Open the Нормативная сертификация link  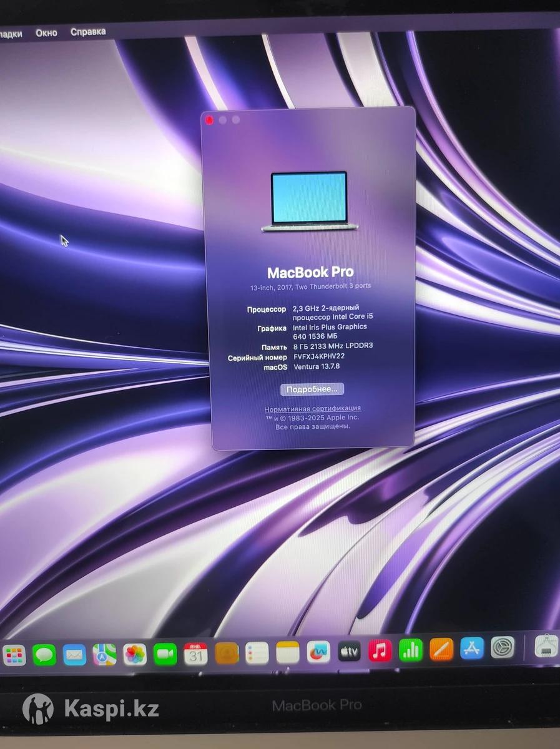coord(312,408)
